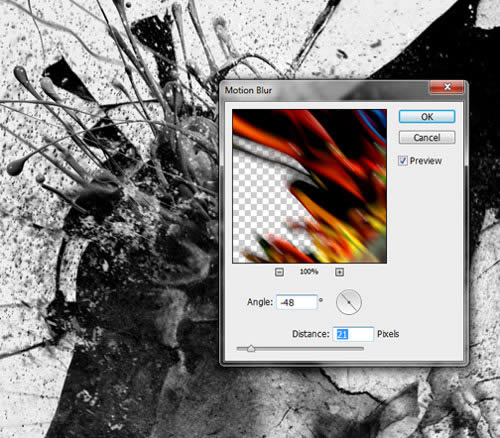Click the Distance label text

[311, 334]
